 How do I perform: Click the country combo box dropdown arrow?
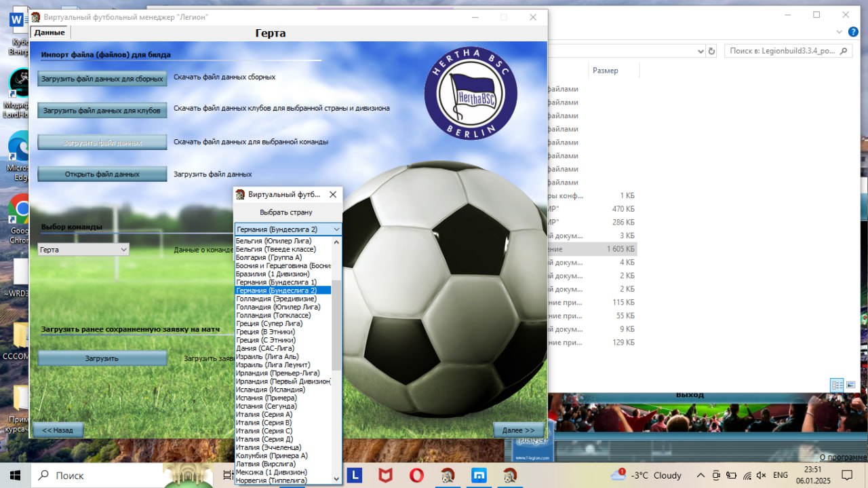[x=336, y=229]
